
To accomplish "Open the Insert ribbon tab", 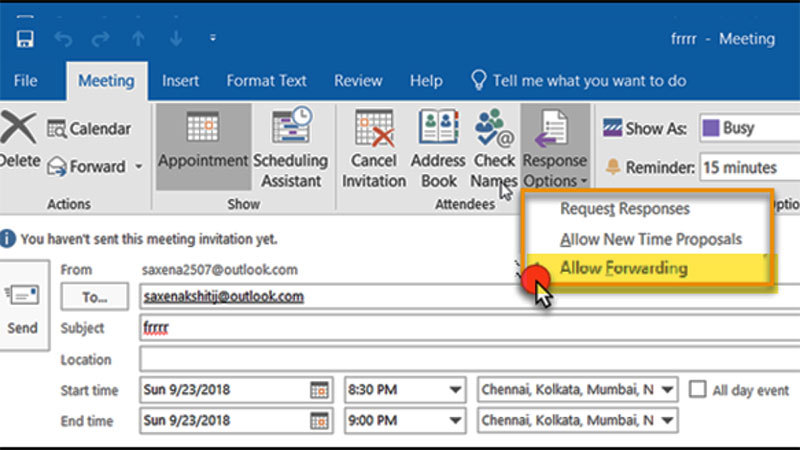I will click(x=180, y=81).
